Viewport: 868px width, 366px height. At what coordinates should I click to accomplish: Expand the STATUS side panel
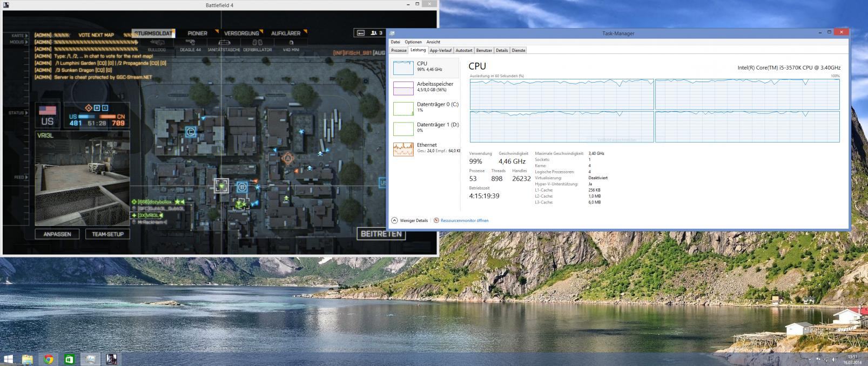coord(19,113)
